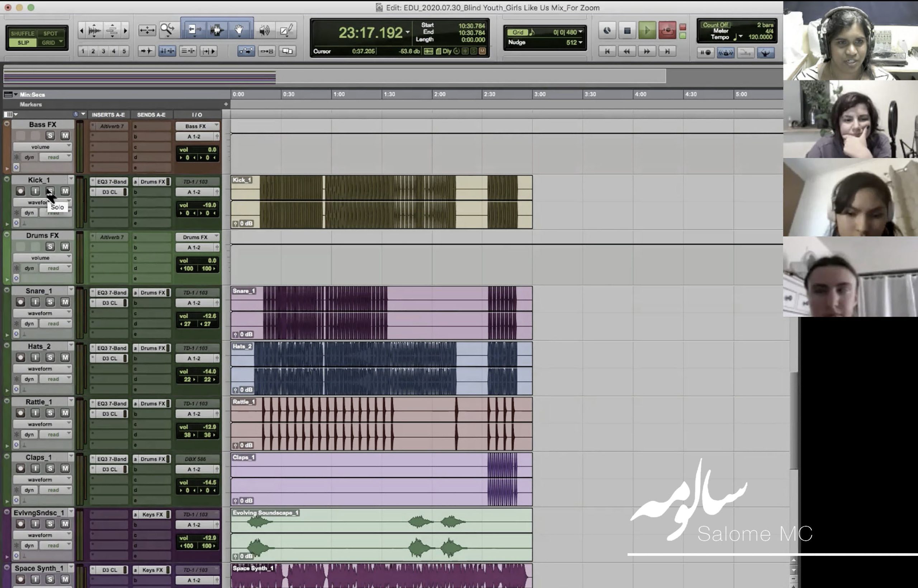Record-enable the Hats_2 track
918x588 pixels.
point(20,357)
